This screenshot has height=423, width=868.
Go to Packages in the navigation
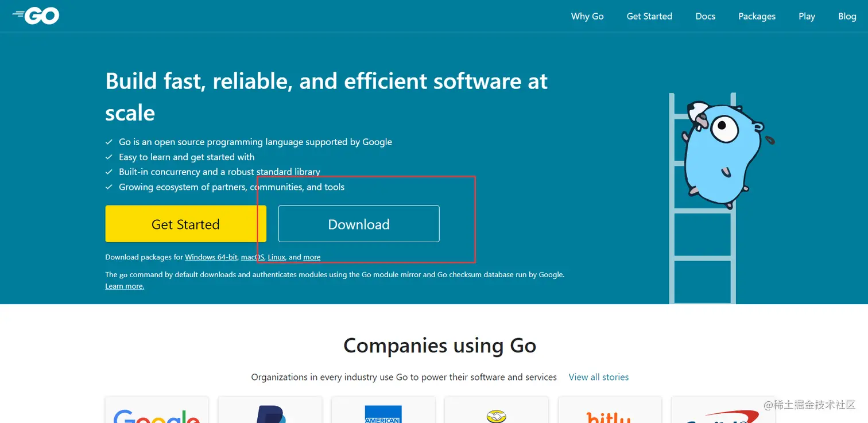coord(757,16)
